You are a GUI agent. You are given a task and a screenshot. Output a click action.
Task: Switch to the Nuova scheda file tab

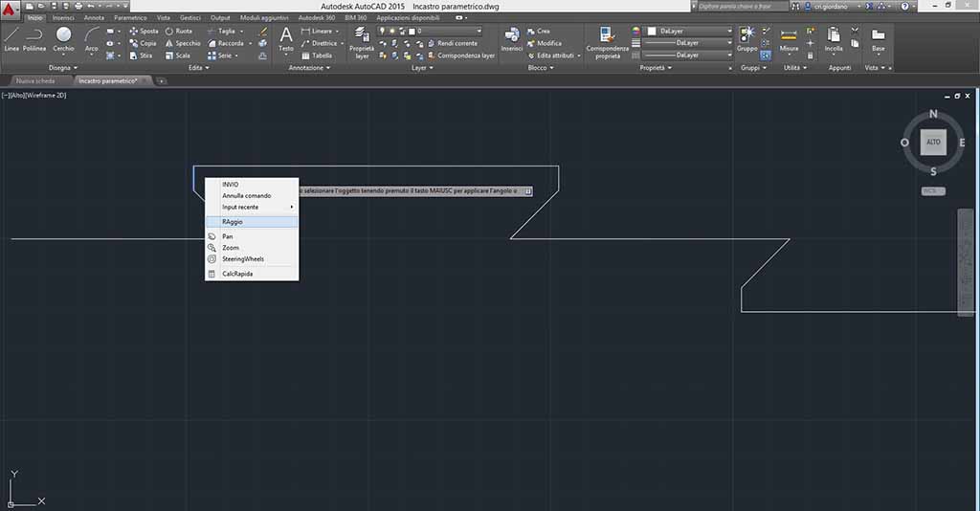pos(35,81)
